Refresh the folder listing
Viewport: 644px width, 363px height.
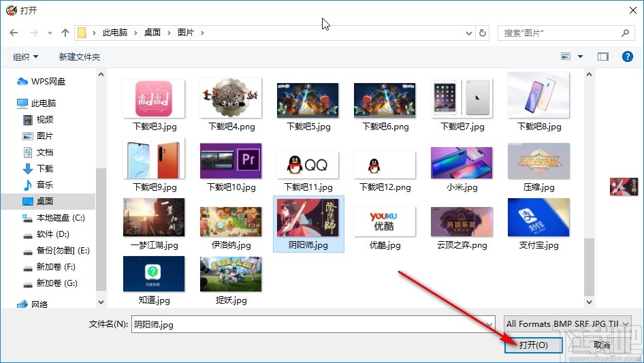tap(483, 33)
